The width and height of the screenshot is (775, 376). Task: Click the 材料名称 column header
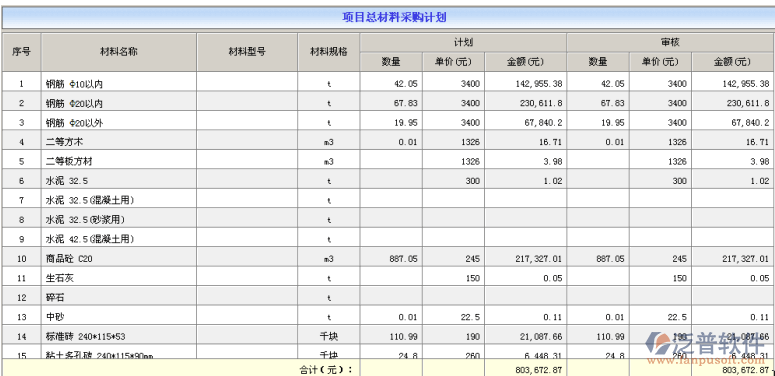119,52
